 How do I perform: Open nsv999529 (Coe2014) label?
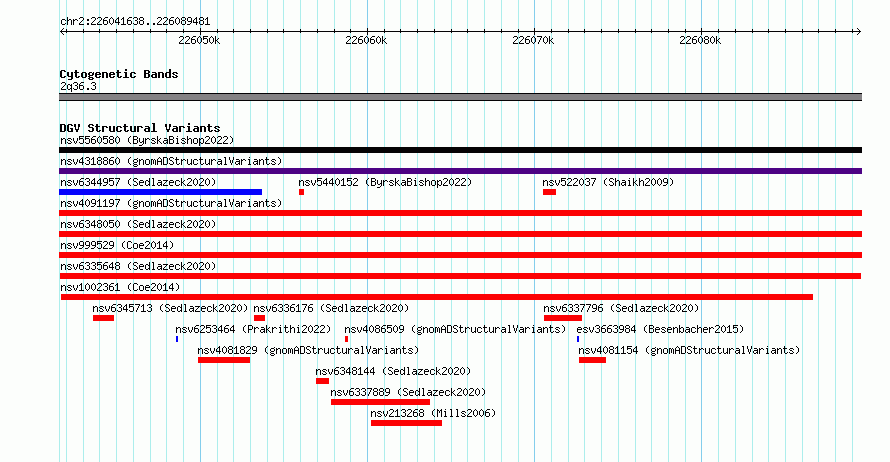click(x=117, y=245)
